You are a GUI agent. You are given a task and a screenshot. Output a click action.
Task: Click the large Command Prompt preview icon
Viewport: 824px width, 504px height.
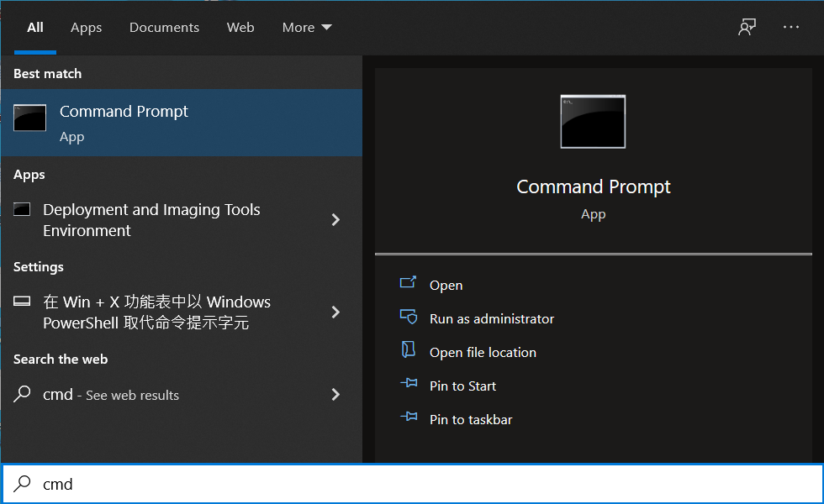click(x=593, y=122)
